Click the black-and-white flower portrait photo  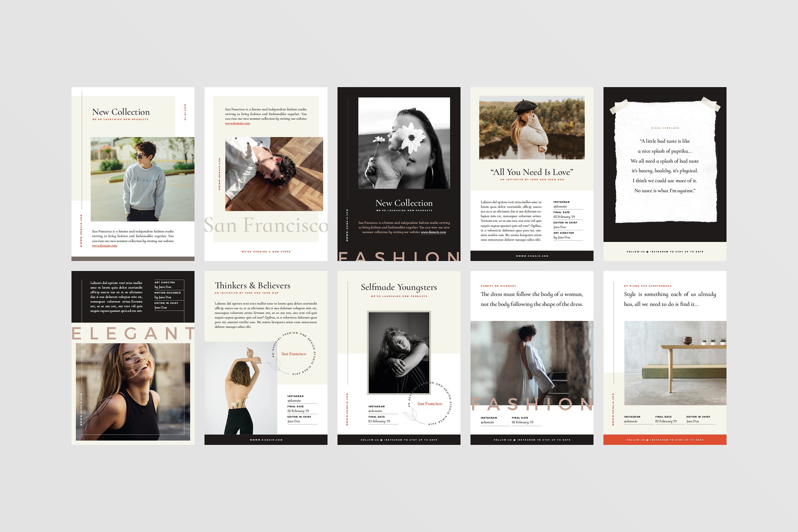coord(404,143)
